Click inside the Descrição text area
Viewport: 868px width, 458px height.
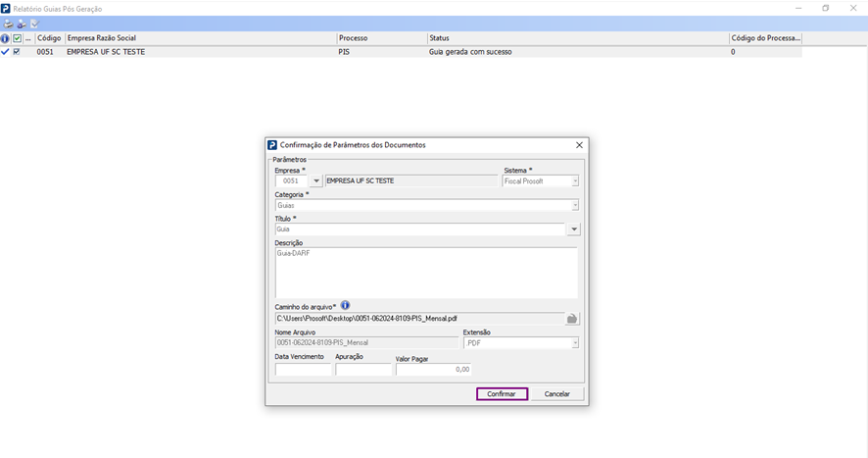pyautogui.click(x=426, y=273)
